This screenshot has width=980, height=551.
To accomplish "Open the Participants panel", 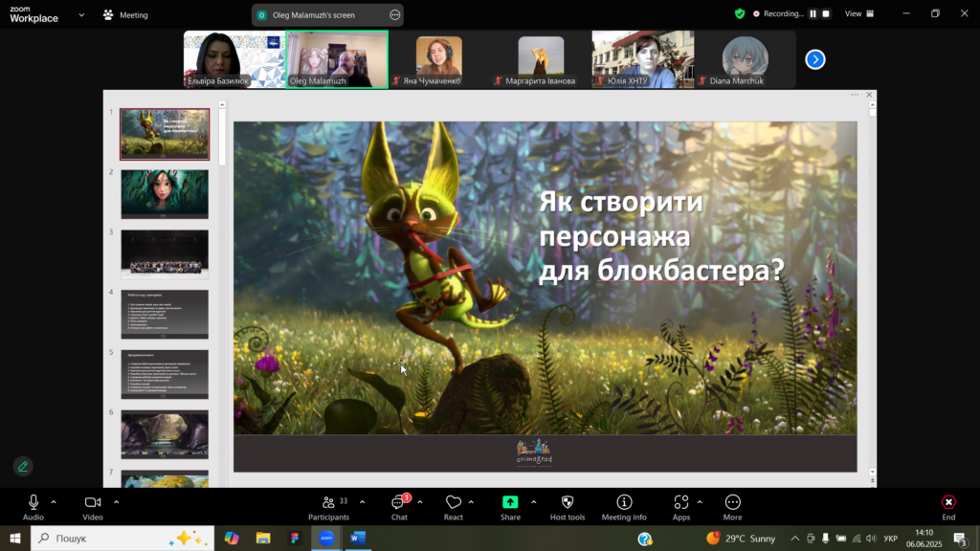I will click(329, 507).
